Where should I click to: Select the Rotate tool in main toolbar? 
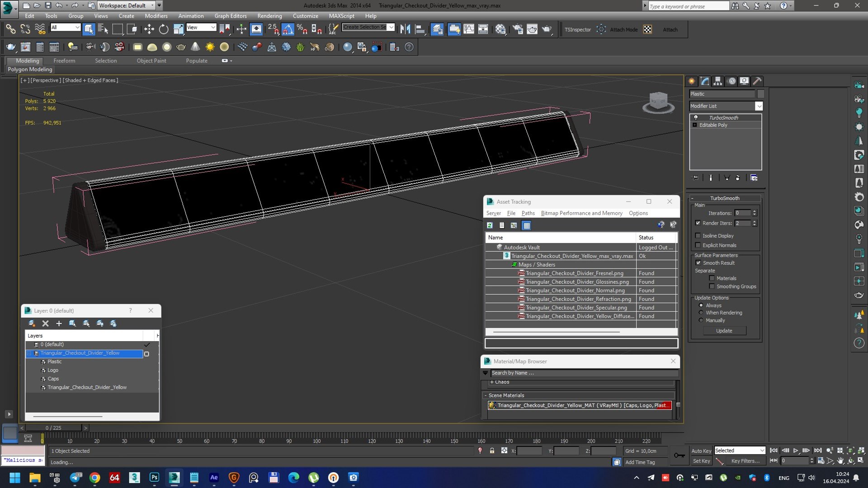pyautogui.click(x=164, y=29)
